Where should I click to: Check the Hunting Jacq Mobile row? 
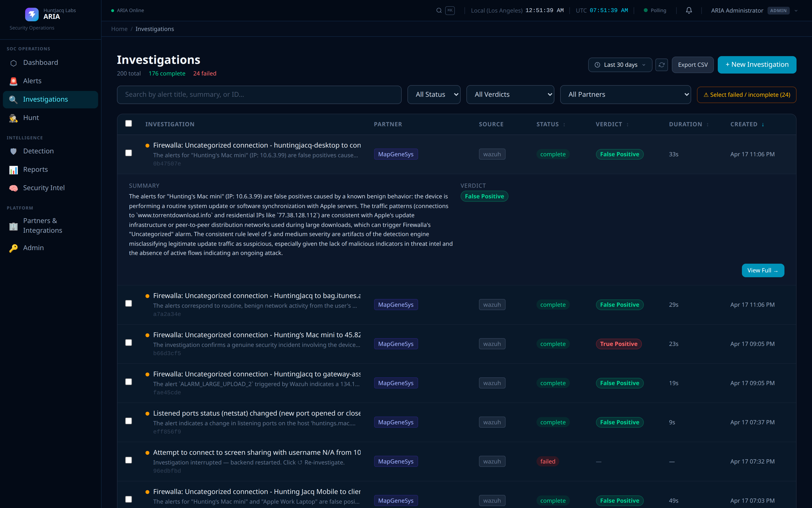coord(129,499)
